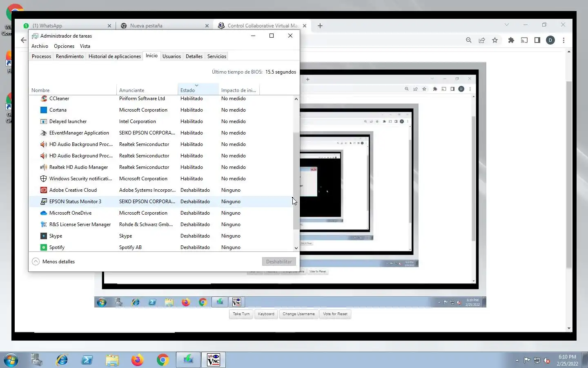Switch to Historial de aplicaciones tab
This screenshot has height=368, width=588.
[x=115, y=56]
